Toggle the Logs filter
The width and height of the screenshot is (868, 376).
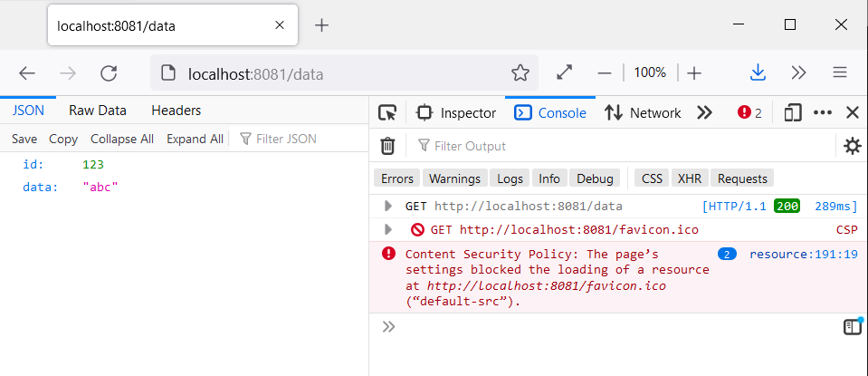(x=510, y=178)
